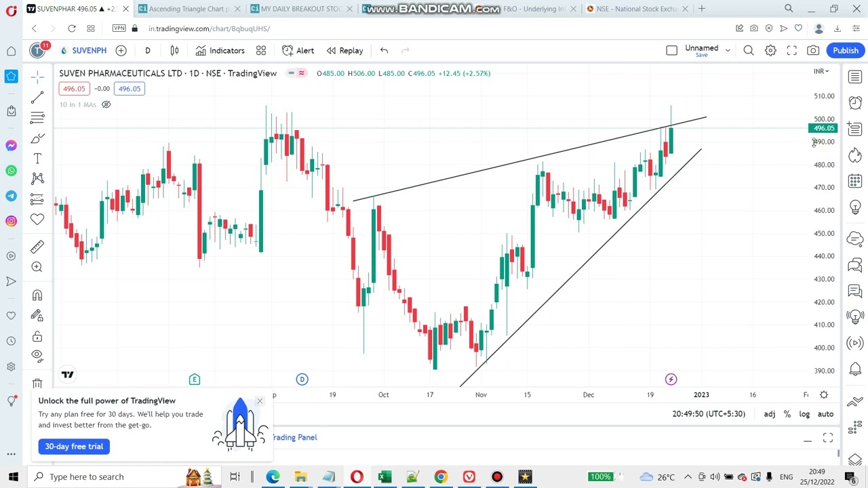Image resolution: width=868 pixels, height=488 pixels.
Task: Open the Watchlist panel icon
Action: pos(855,77)
